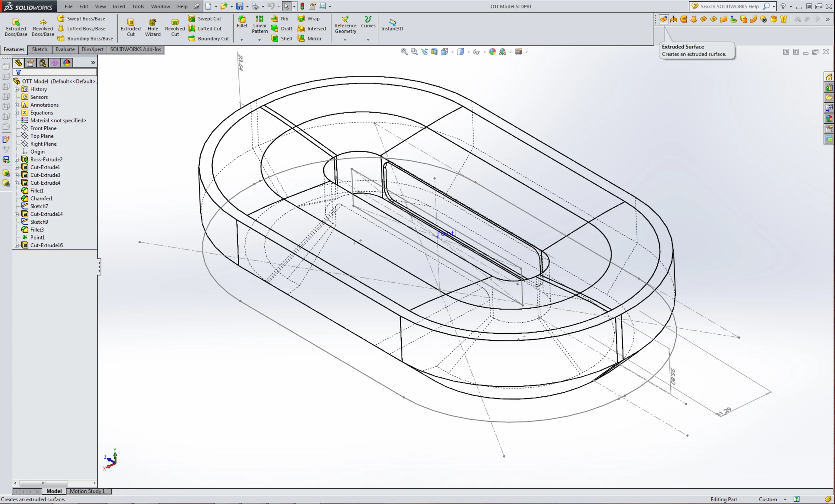Select the Extruded Surface tool

(x=664, y=19)
